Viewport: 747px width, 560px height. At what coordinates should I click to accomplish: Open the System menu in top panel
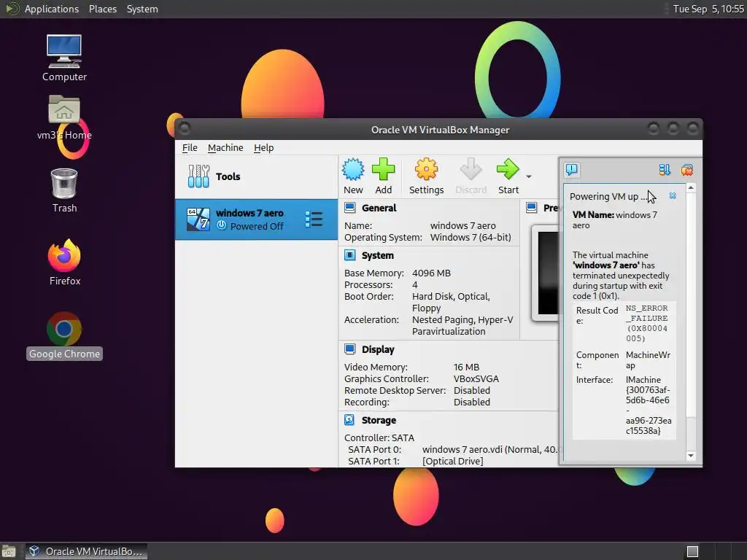coord(142,9)
